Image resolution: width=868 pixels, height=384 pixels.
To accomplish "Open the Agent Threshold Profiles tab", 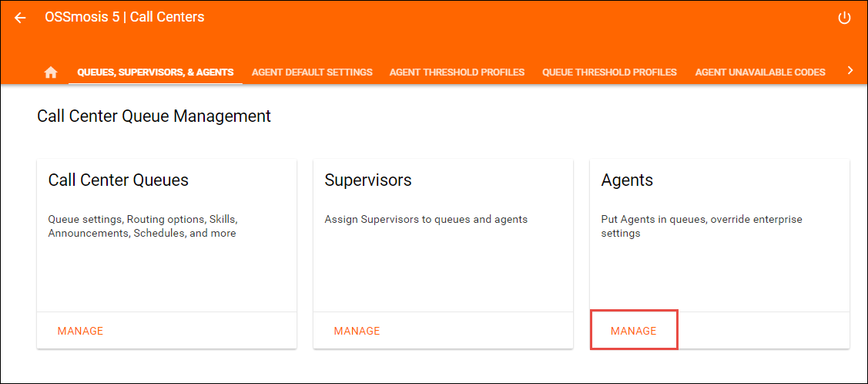I will [x=457, y=72].
